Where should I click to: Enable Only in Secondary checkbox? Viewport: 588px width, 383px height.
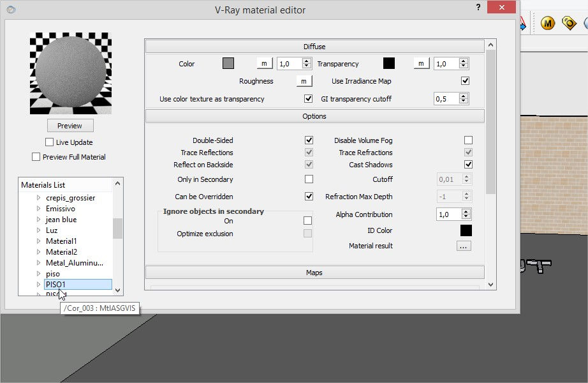point(309,179)
